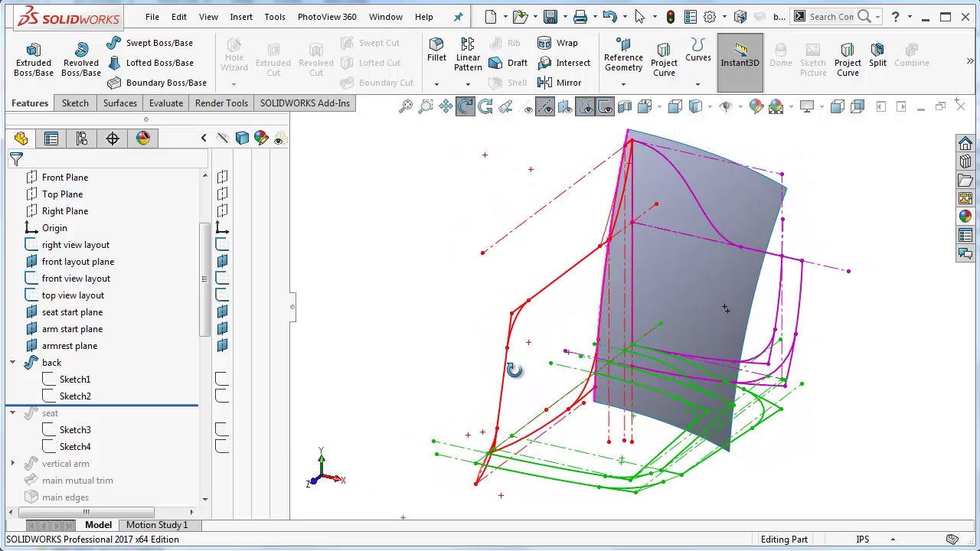Select Extruded Boss/Base tool
The height and width of the screenshot is (551, 980).
pos(34,60)
